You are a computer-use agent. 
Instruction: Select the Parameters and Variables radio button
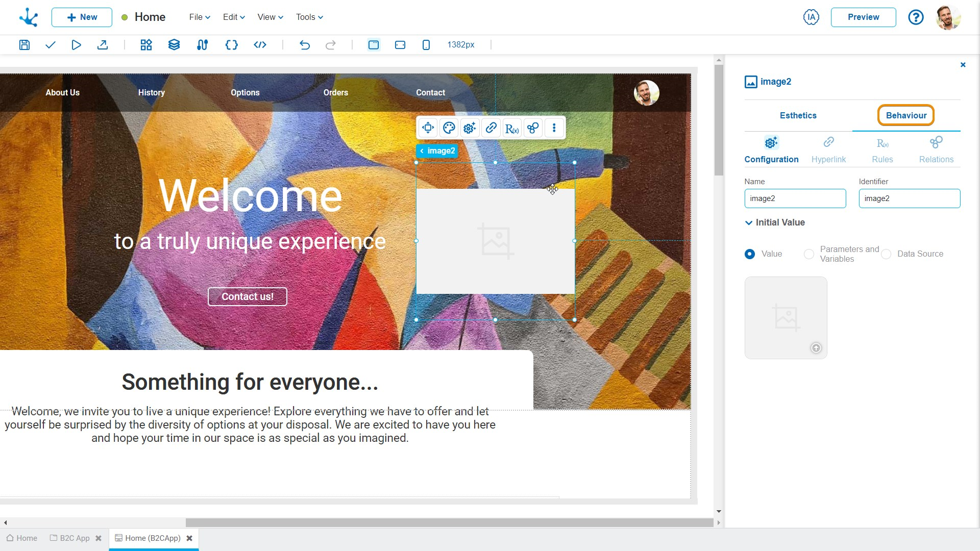click(x=807, y=254)
